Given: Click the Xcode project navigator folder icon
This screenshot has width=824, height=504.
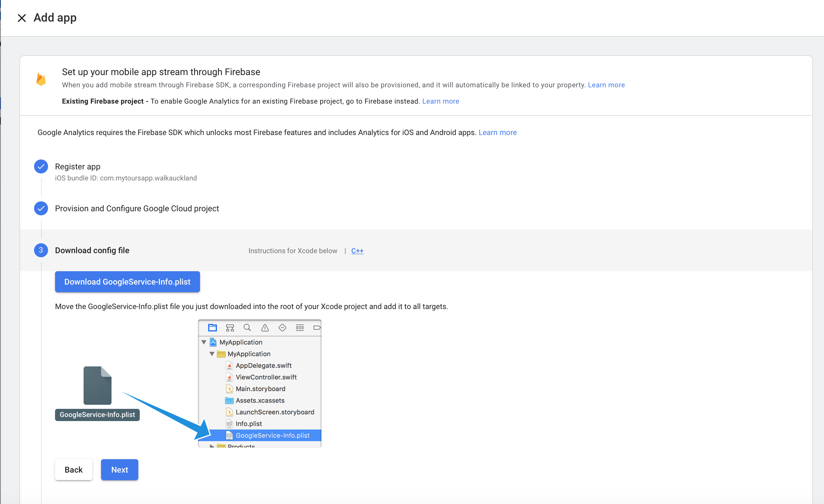Looking at the screenshot, I should [x=212, y=328].
